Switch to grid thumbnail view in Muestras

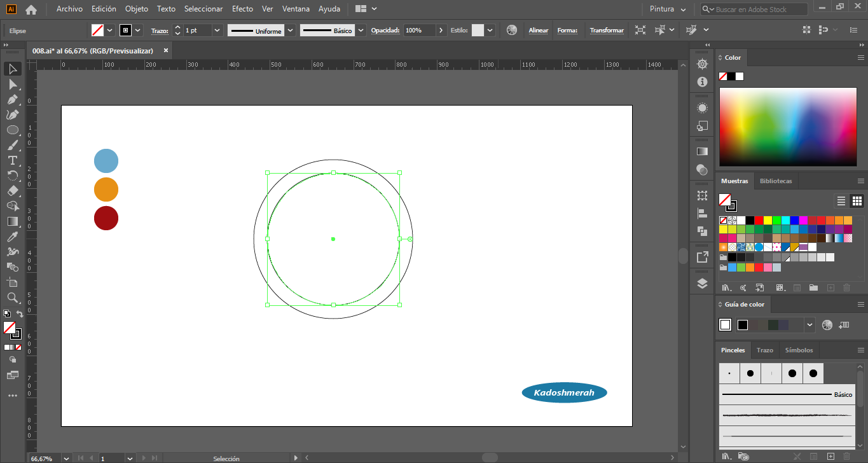point(857,201)
